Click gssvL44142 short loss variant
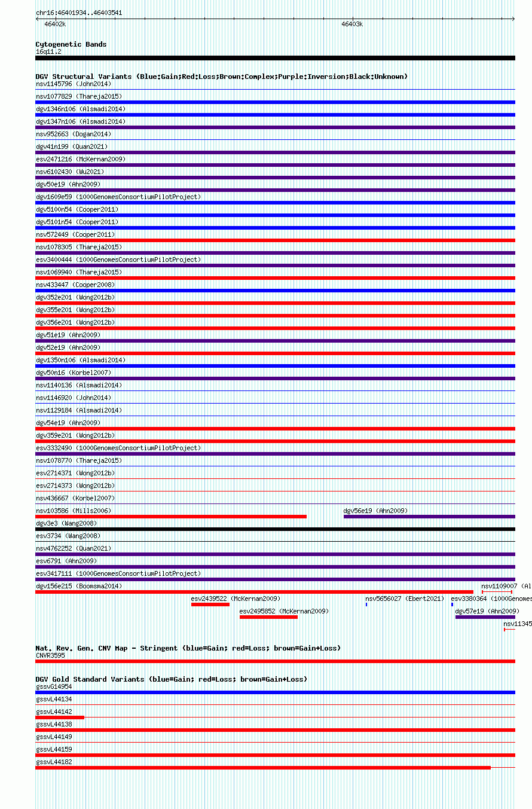This screenshot has height=809, width=532. tap(60, 718)
